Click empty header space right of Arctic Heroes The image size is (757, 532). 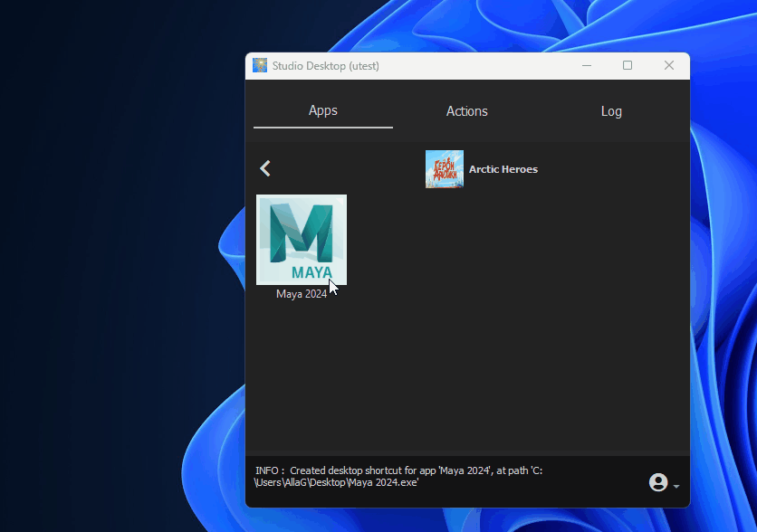pyautogui.click(x=616, y=169)
